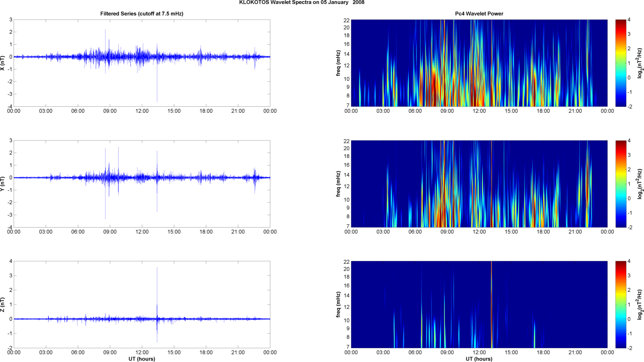Click the Z component filtered time series plot
The image size is (644, 362).
click(x=142, y=305)
